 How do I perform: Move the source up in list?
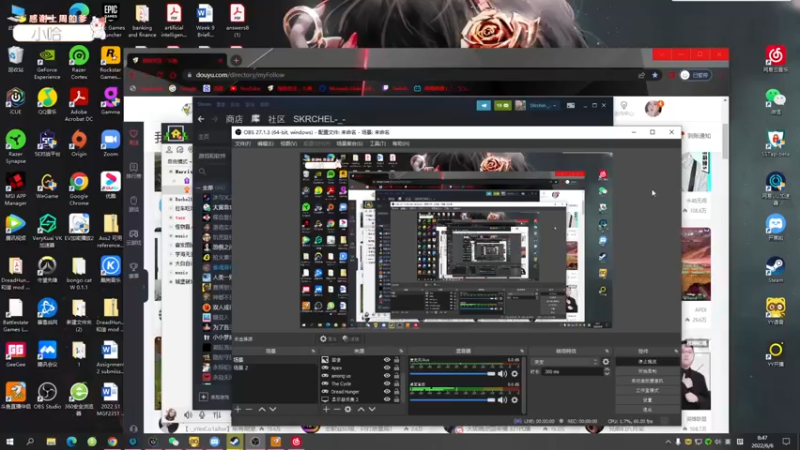[361, 409]
